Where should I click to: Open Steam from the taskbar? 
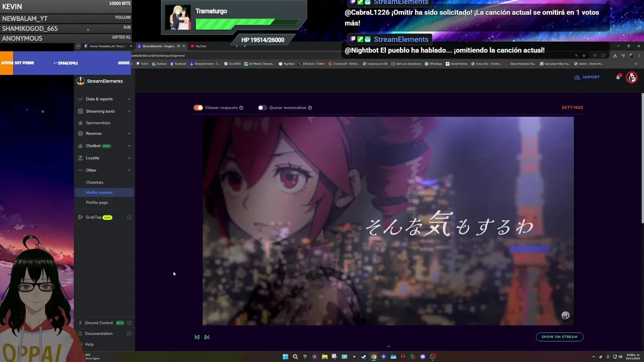364,357
